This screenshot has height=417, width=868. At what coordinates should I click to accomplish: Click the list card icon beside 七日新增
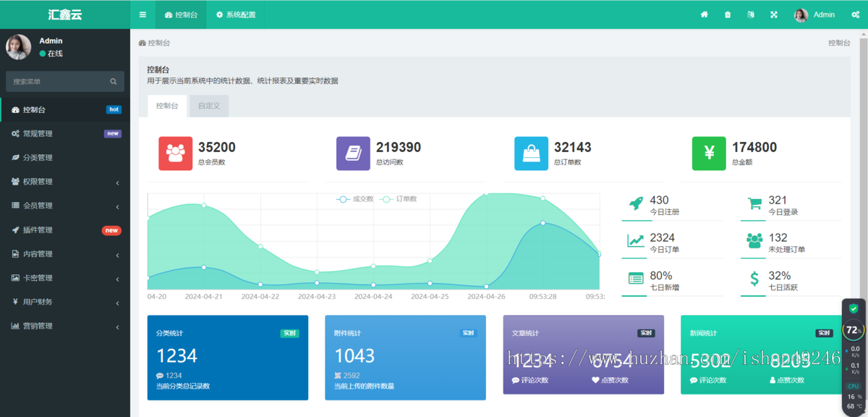[x=636, y=279]
